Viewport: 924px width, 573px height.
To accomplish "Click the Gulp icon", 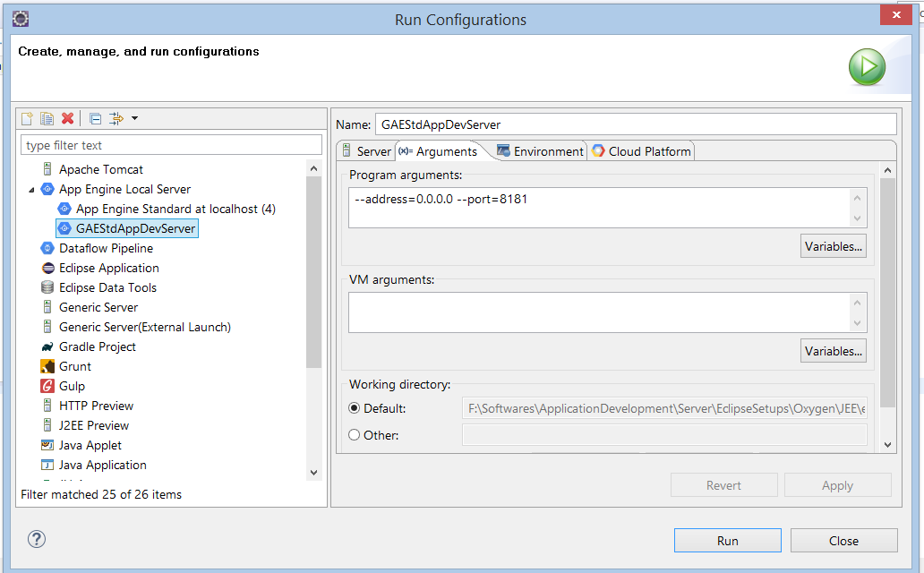I will tap(47, 386).
